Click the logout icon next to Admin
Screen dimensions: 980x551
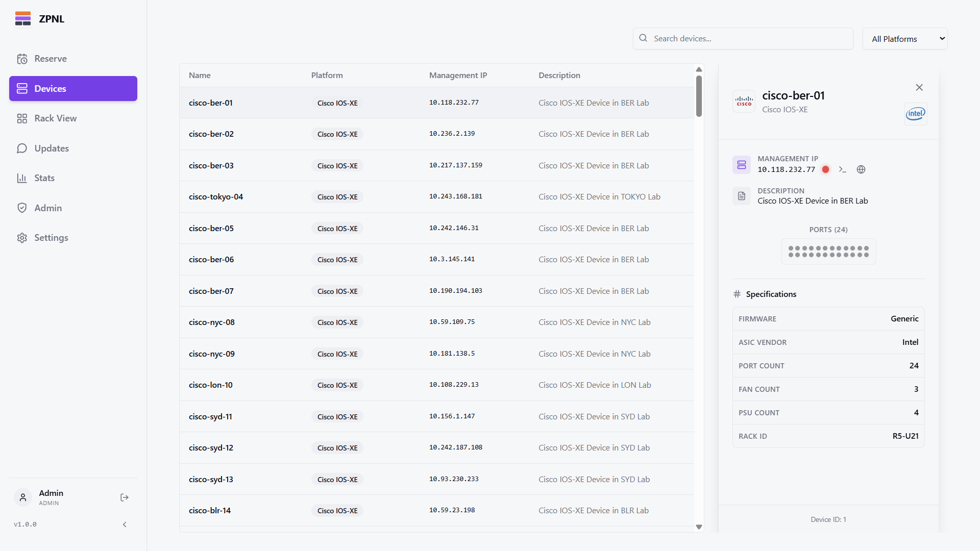point(124,497)
